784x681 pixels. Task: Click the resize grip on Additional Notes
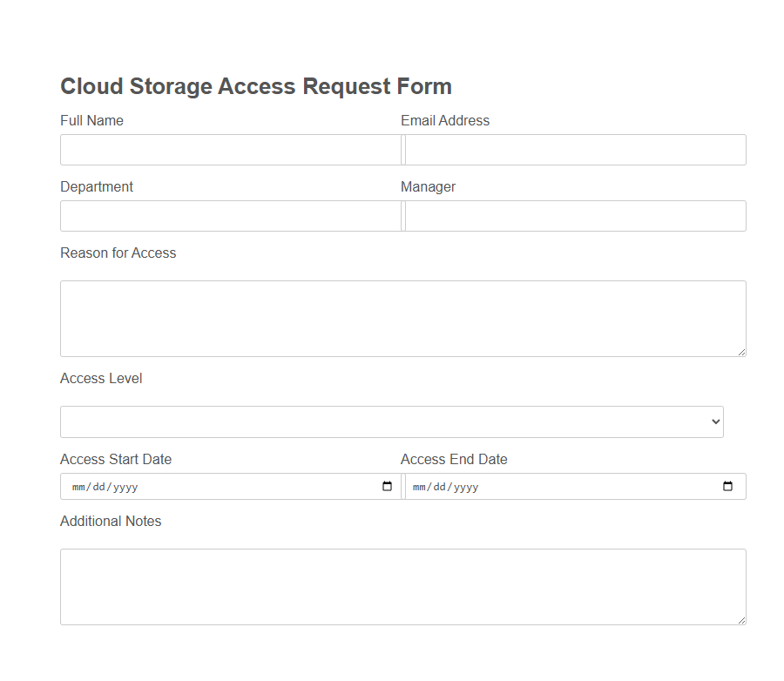point(742,620)
